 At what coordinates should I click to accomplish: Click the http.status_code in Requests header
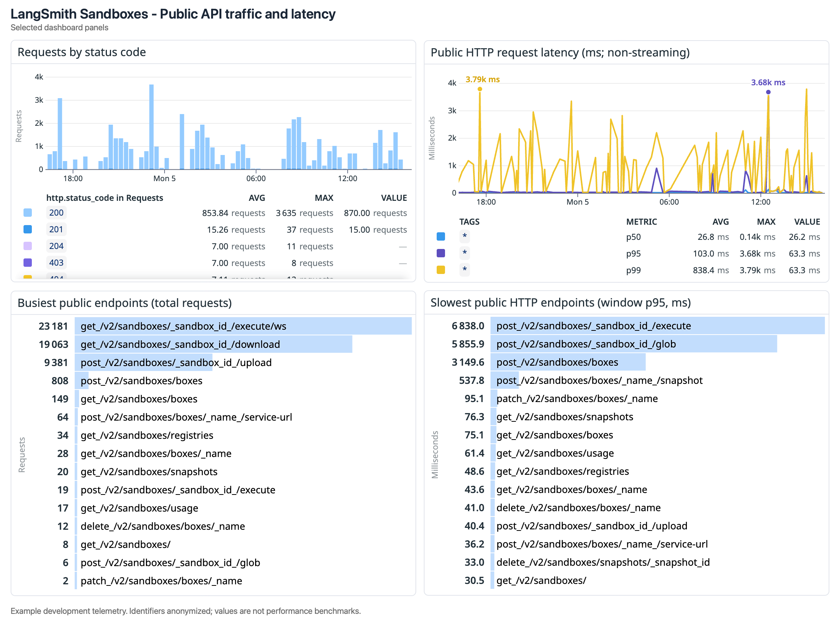[105, 198]
